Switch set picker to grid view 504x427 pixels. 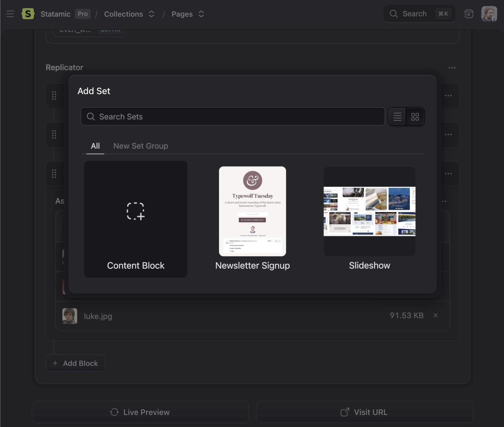[415, 117]
